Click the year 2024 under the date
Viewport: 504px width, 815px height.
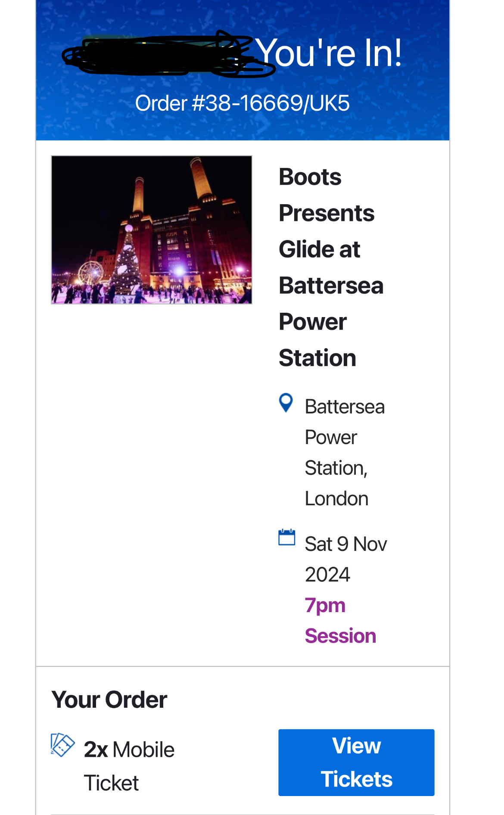[x=327, y=575]
